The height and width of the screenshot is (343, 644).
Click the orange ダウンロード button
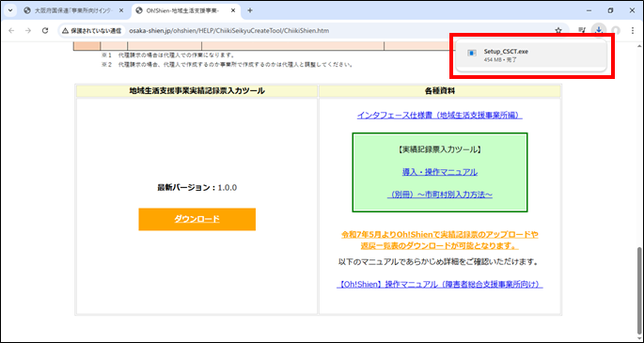click(197, 219)
